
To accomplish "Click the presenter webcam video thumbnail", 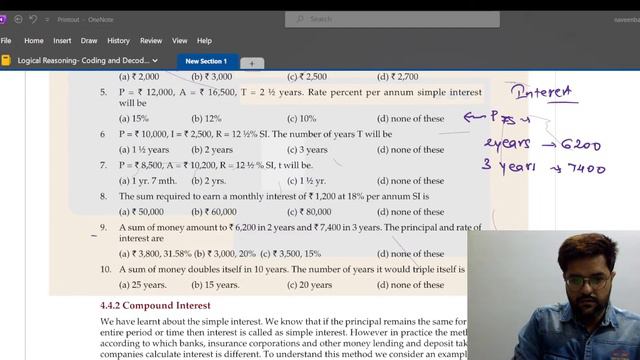I will click(x=553, y=295).
